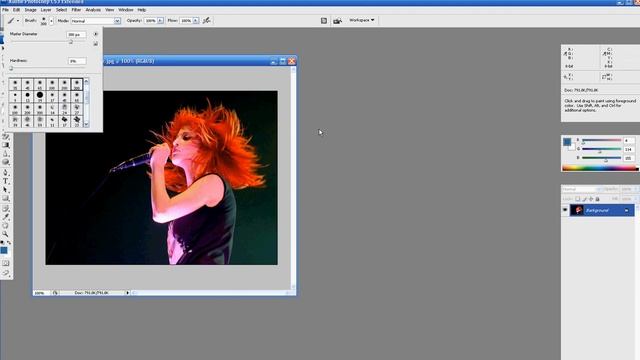Select the Background layer thumbnail
Viewport: 640px width, 360px height.
click(577, 210)
